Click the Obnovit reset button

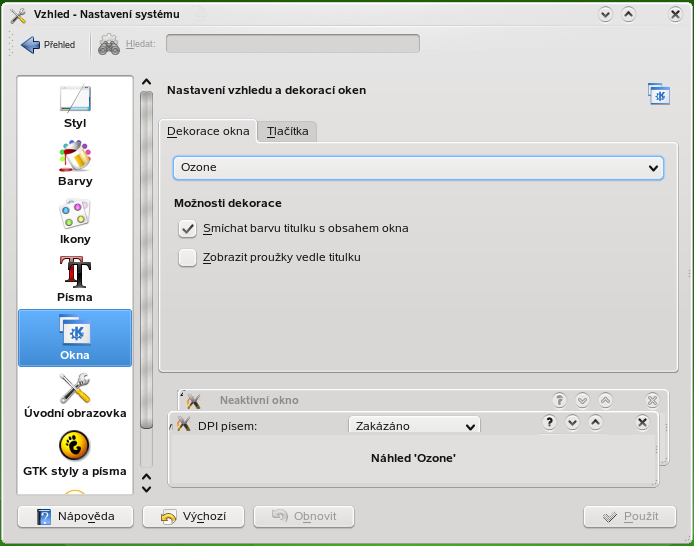304,516
